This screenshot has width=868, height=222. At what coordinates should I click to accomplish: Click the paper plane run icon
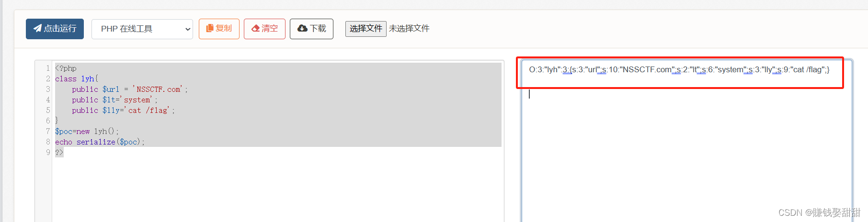click(x=37, y=28)
